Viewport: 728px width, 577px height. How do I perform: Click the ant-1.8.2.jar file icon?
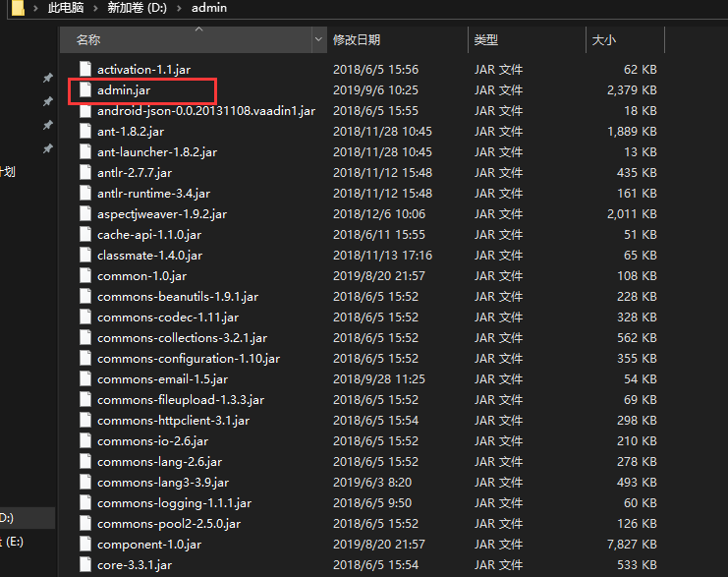(x=85, y=131)
